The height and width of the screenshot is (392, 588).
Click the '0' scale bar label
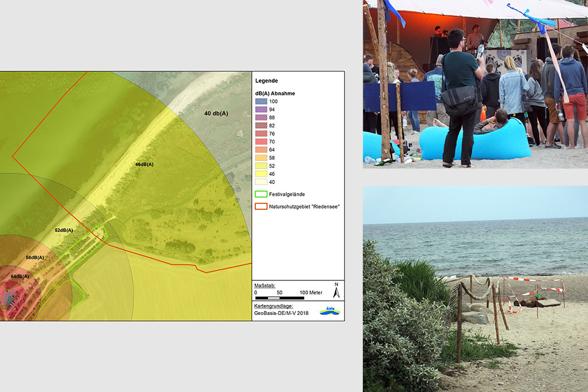256,292
